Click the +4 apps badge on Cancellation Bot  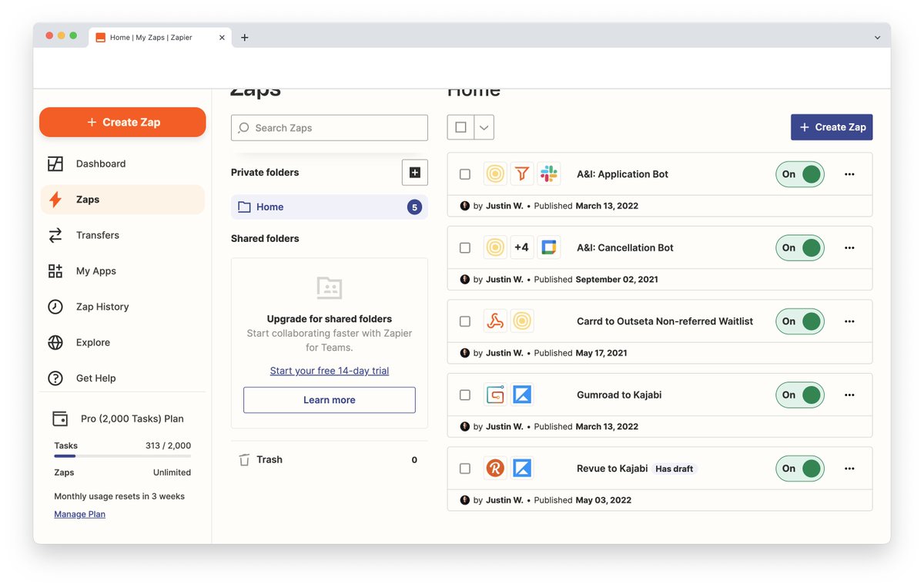pyautogui.click(x=522, y=248)
